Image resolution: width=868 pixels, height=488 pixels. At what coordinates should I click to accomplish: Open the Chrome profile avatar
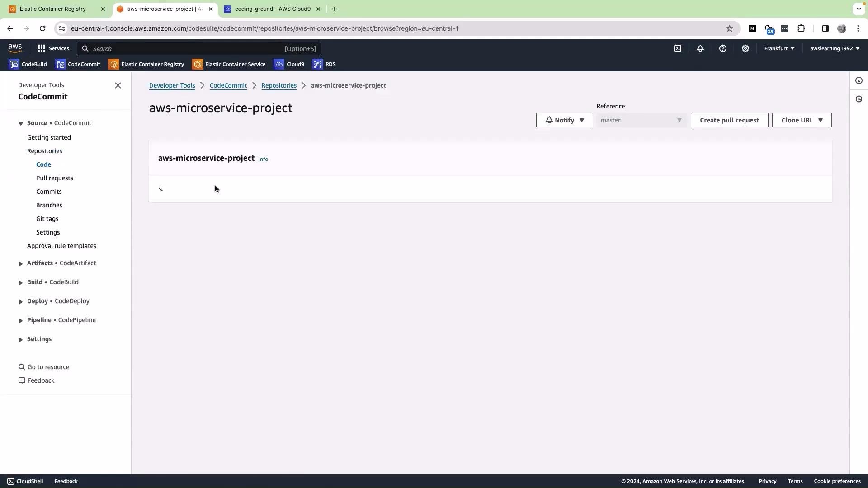(842, 28)
